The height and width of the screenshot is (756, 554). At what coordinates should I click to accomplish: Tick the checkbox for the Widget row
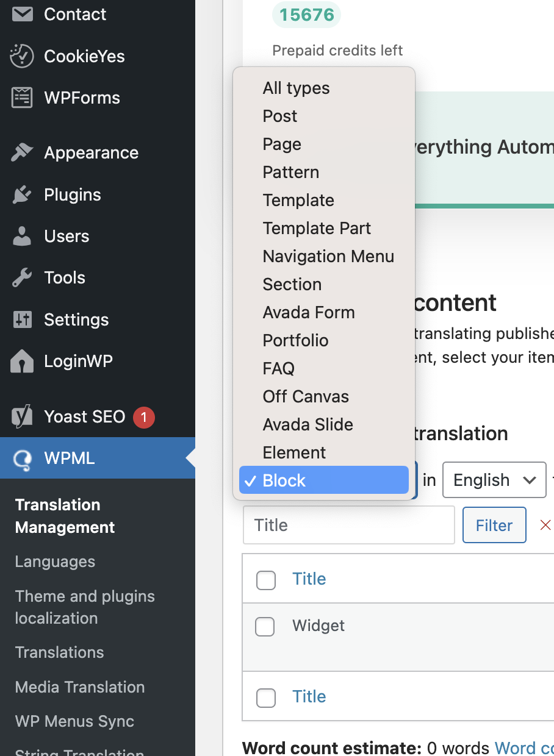265,626
